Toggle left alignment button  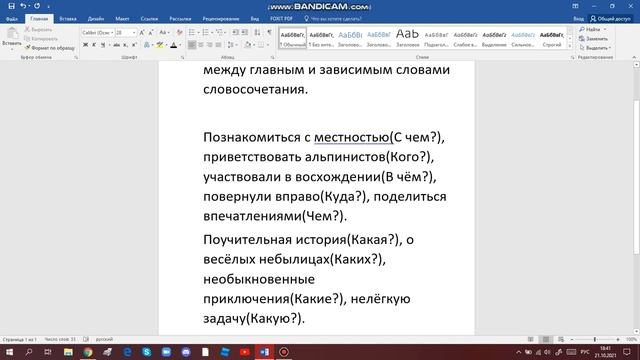point(192,45)
